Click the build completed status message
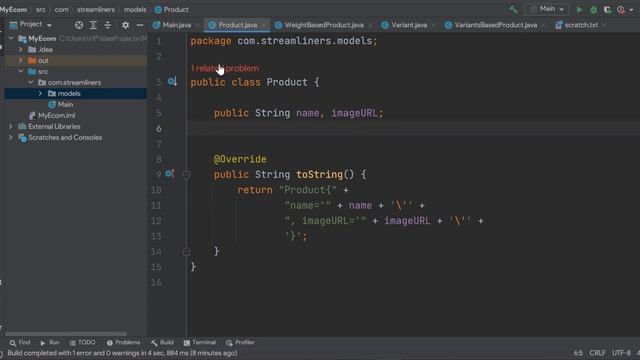This screenshot has width=640, height=360. point(122,353)
